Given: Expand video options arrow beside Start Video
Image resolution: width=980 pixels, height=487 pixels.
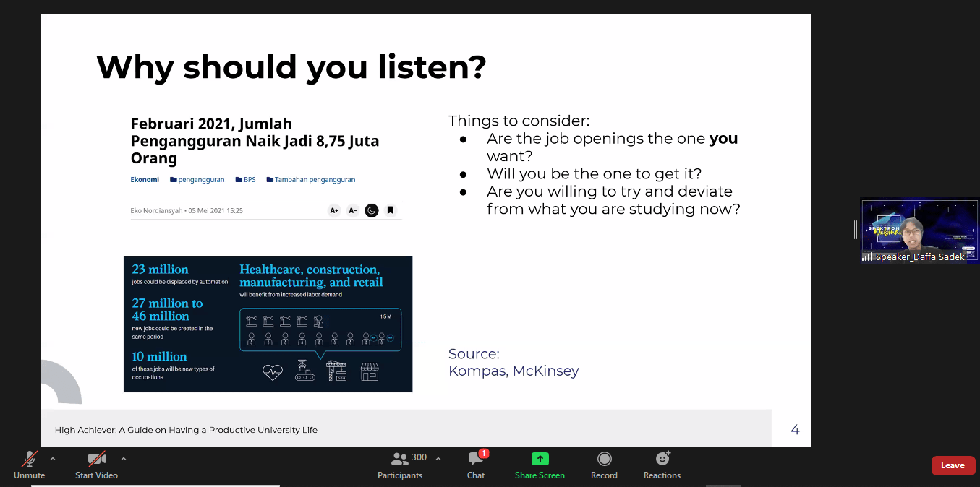Looking at the screenshot, I should click(x=124, y=458).
